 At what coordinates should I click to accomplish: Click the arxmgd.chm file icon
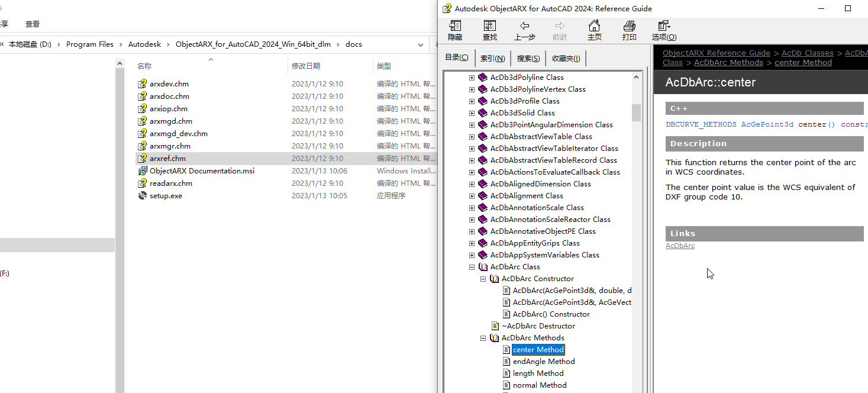click(142, 121)
